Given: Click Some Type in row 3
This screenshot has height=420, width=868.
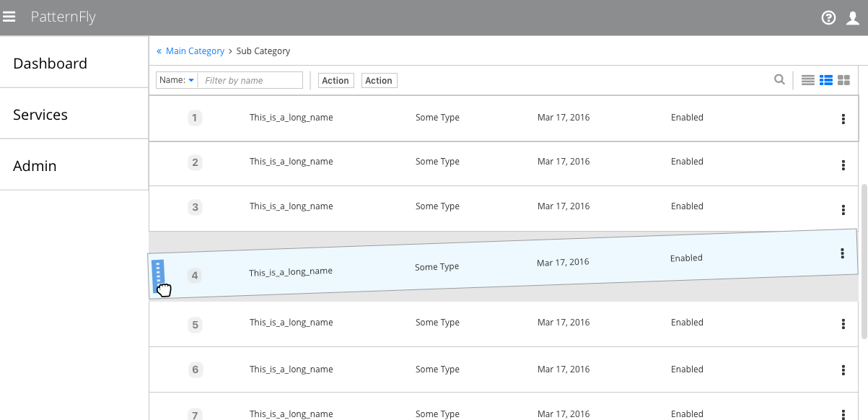Looking at the screenshot, I should [437, 206].
